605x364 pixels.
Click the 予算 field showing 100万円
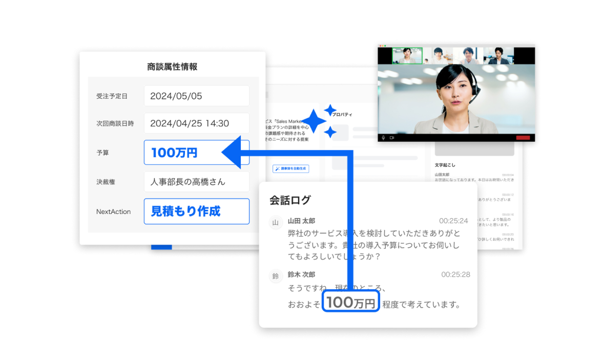pos(196,153)
